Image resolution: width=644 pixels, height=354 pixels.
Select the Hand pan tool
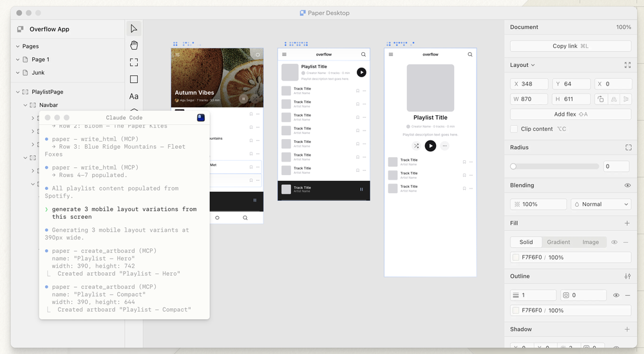tap(134, 45)
